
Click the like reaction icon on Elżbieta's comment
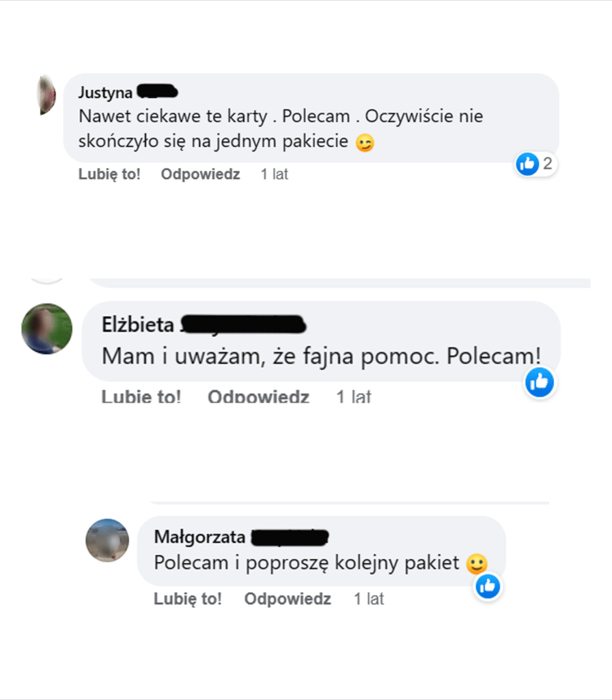pyautogui.click(x=540, y=383)
